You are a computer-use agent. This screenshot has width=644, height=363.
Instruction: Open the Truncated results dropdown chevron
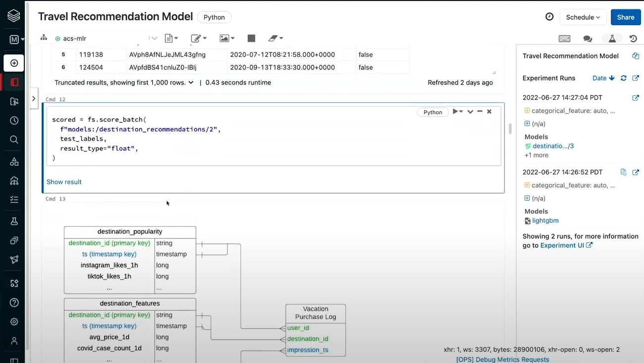click(191, 83)
